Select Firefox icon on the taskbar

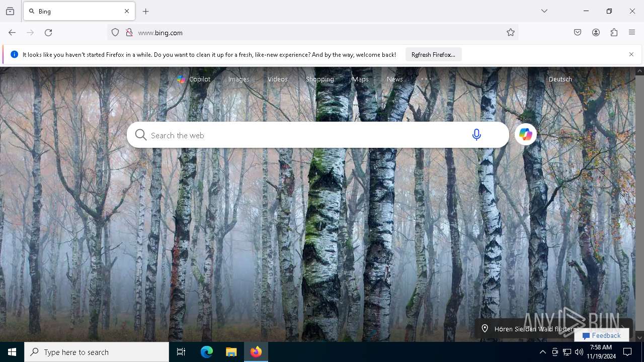[x=256, y=352]
